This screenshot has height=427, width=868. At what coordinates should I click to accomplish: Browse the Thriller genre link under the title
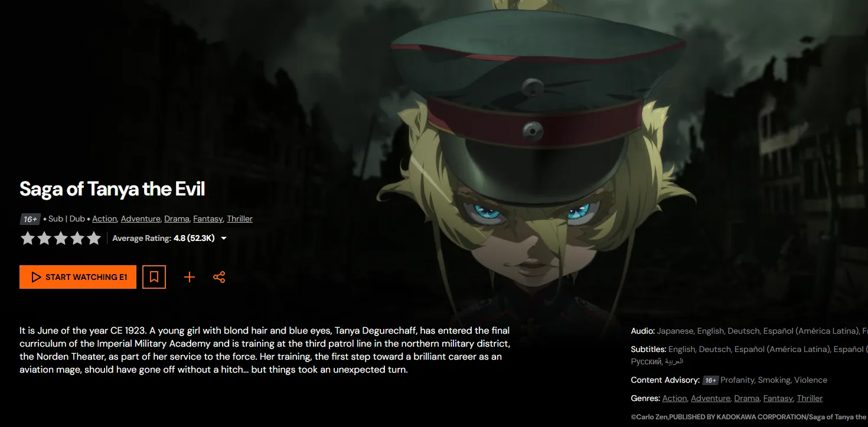(x=240, y=219)
